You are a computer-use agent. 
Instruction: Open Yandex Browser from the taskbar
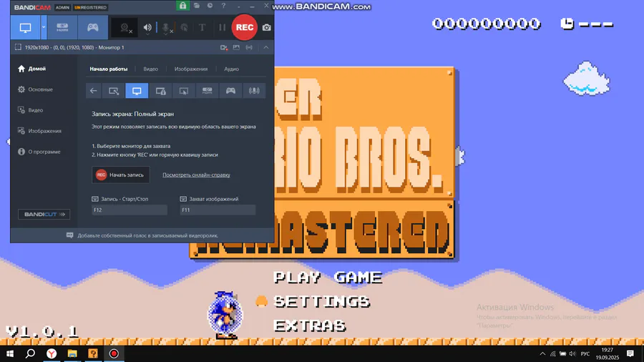pyautogui.click(x=52, y=354)
